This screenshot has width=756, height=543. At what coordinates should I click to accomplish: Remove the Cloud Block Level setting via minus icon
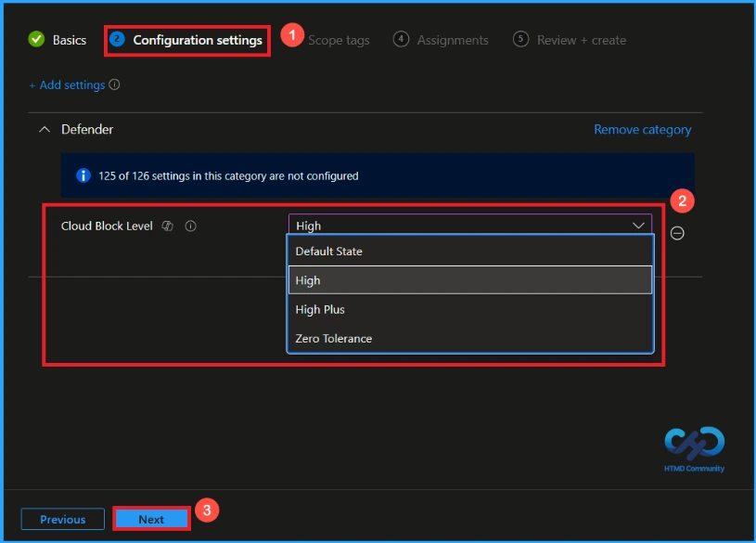pyautogui.click(x=677, y=233)
